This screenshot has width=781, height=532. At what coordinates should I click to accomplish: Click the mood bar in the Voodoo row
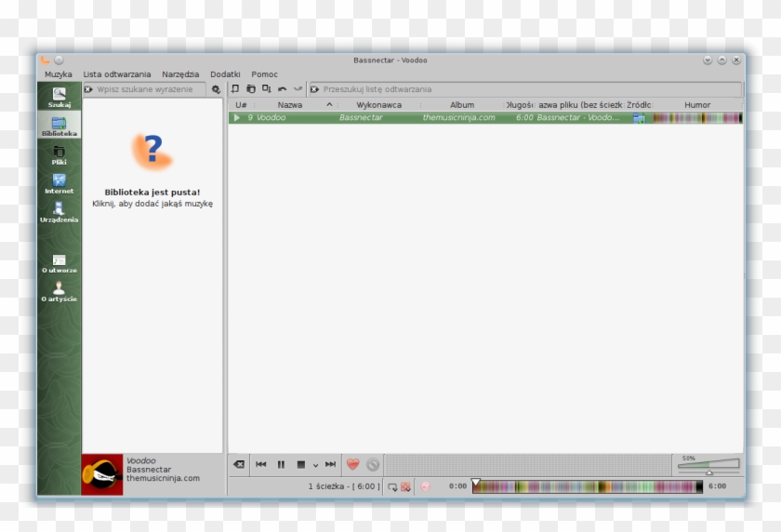tap(697, 118)
